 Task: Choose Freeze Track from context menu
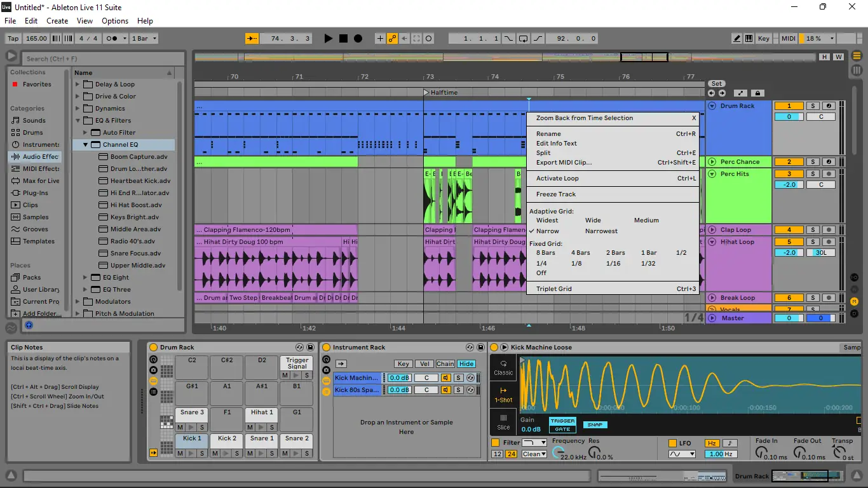(556, 194)
